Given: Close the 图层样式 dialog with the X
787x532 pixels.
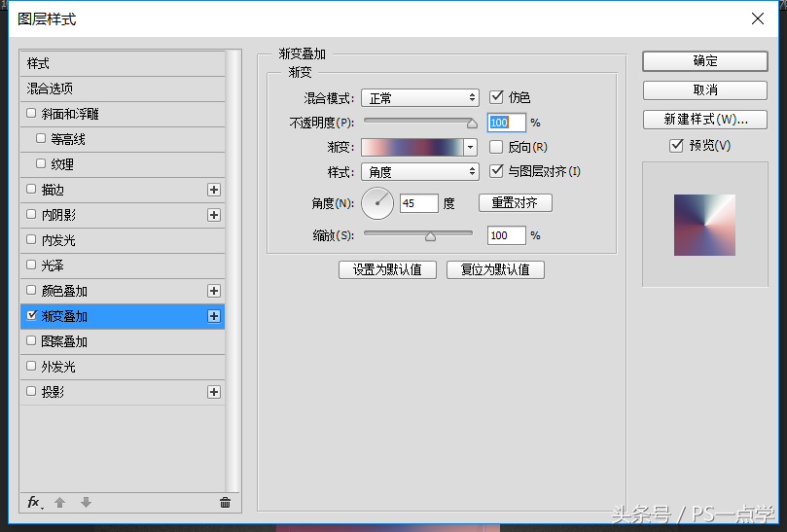Looking at the screenshot, I should [x=758, y=18].
